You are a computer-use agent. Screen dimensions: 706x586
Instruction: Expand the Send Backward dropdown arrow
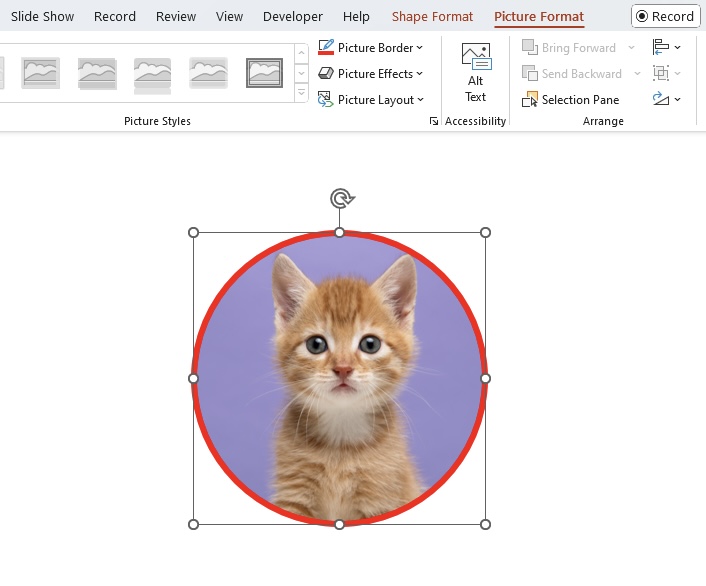[x=637, y=73]
